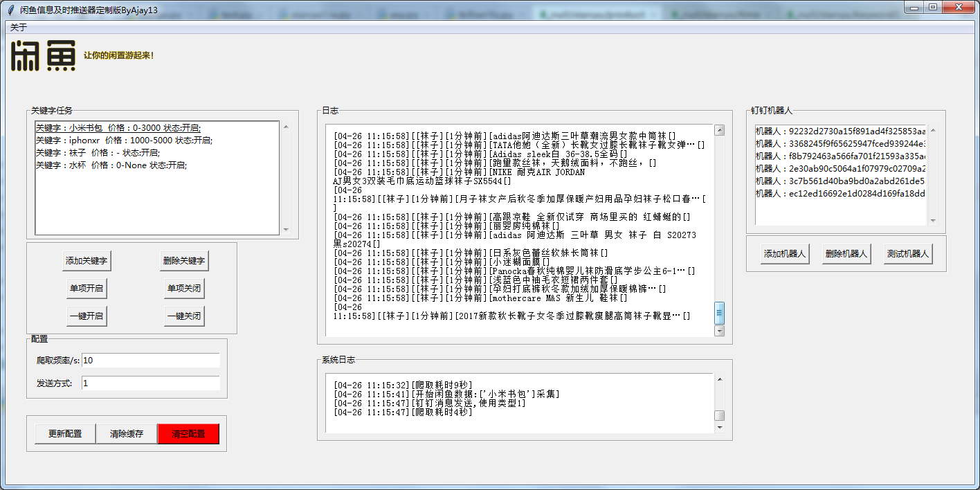Focus the 发送方式 input field
The height and width of the screenshot is (490, 980).
[x=151, y=383]
